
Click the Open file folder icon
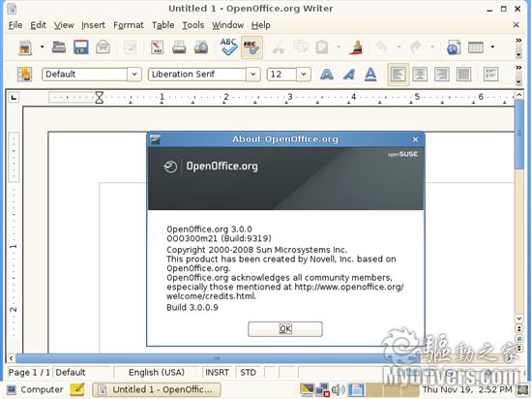point(59,46)
